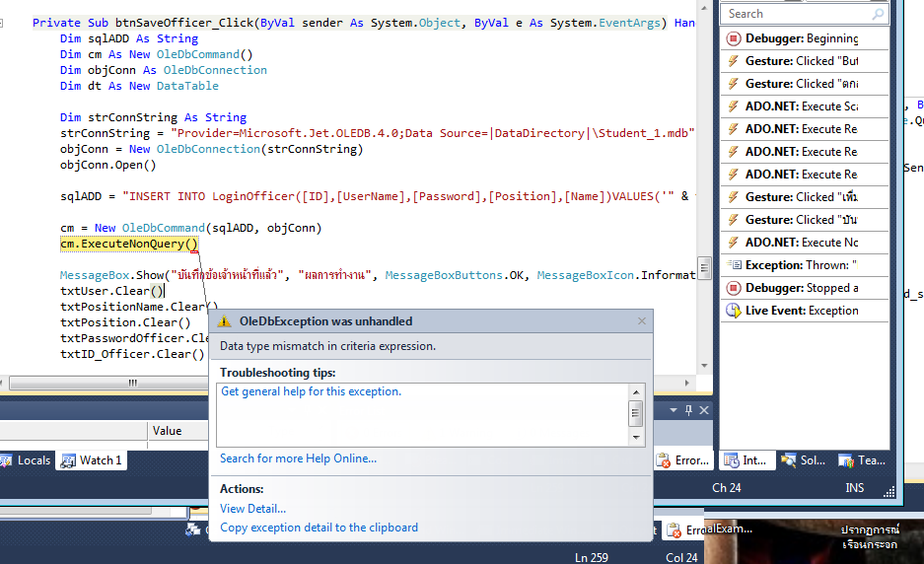Switch to the Watch 1 tab
This screenshot has height=564, width=924.
tap(92, 460)
